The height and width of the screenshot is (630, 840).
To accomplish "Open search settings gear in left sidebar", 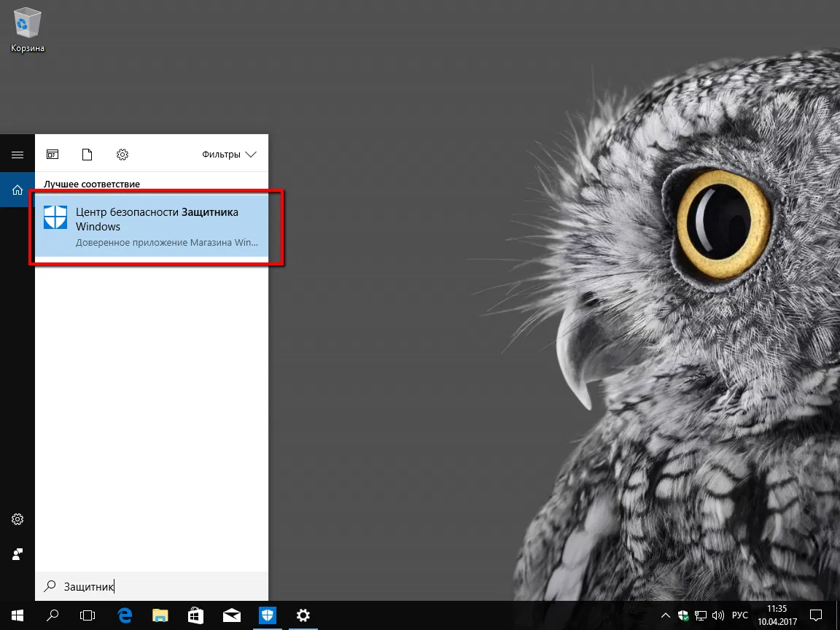I will click(17, 518).
